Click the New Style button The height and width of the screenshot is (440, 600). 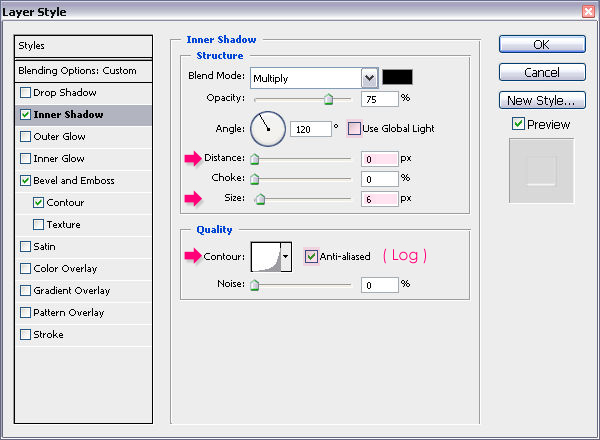[541, 100]
